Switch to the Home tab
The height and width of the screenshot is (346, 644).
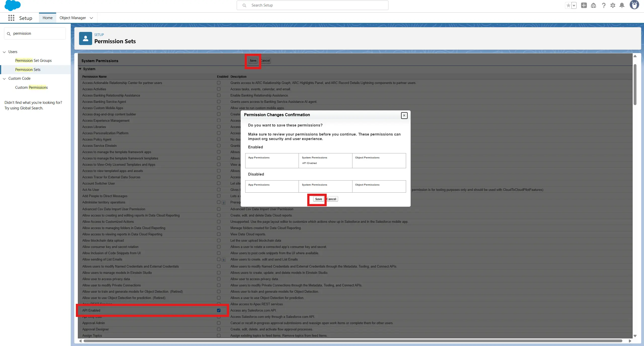coord(48,18)
